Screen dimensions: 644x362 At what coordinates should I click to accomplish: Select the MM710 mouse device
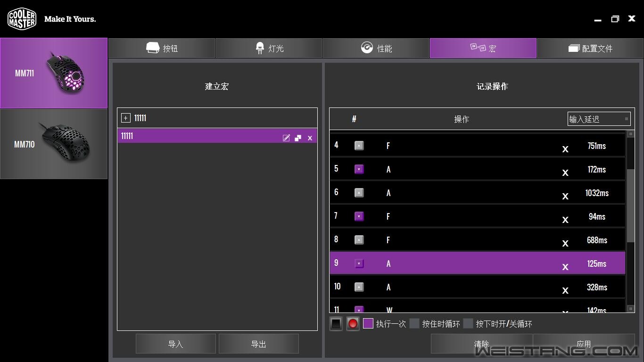[54, 144]
